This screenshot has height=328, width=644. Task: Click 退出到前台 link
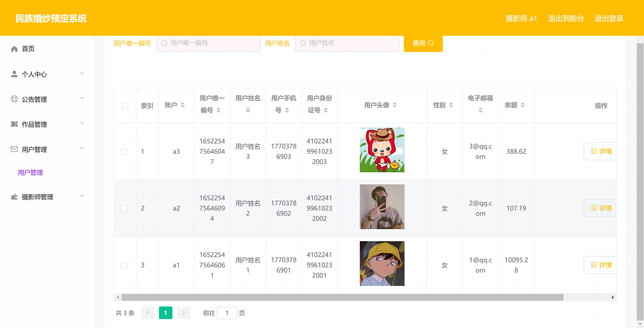(x=566, y=18)
